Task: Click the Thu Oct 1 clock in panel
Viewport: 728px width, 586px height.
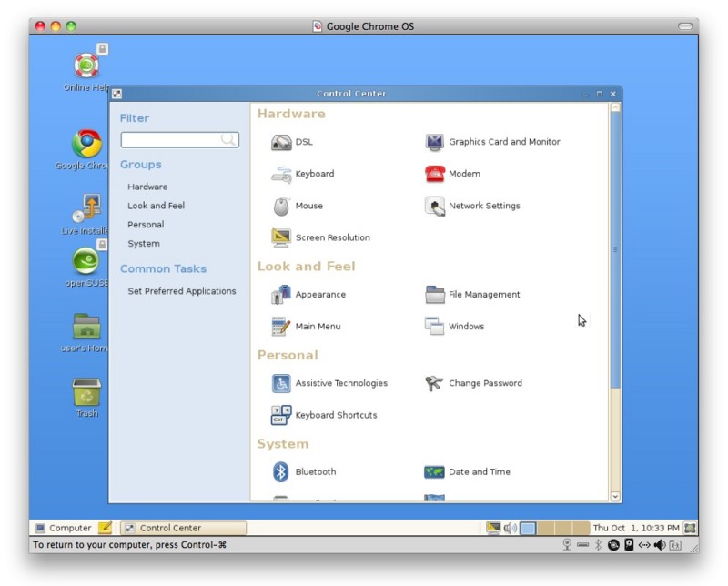Action: point(635,528)
